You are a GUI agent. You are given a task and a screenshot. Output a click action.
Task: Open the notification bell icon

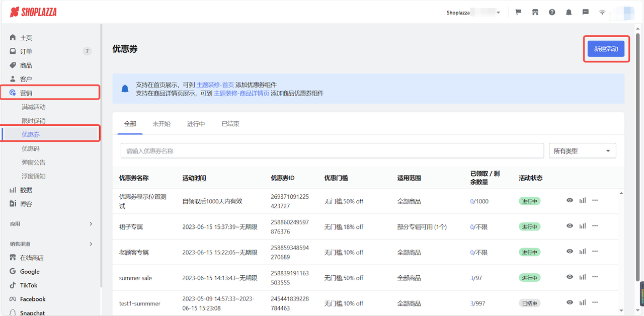click(x=569, y=12)
